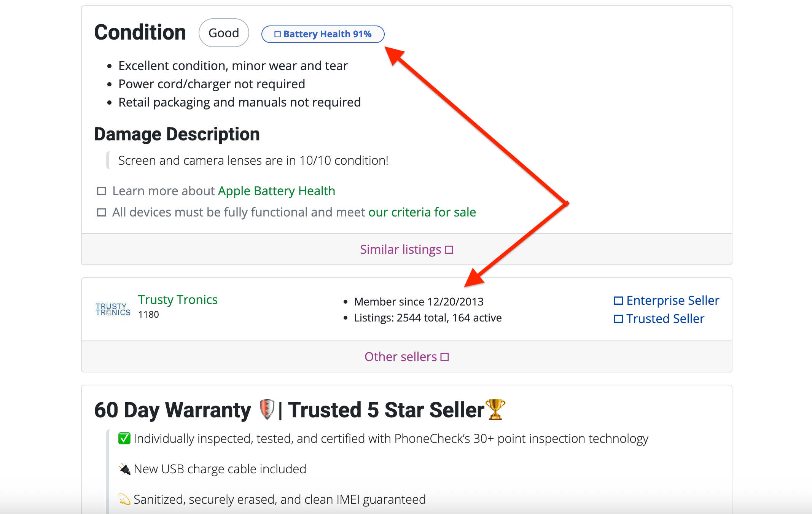Click the trophy emoji in warranty heading
Image resolution: width=812 pixels, height=514 pixels.
point(495,410)
